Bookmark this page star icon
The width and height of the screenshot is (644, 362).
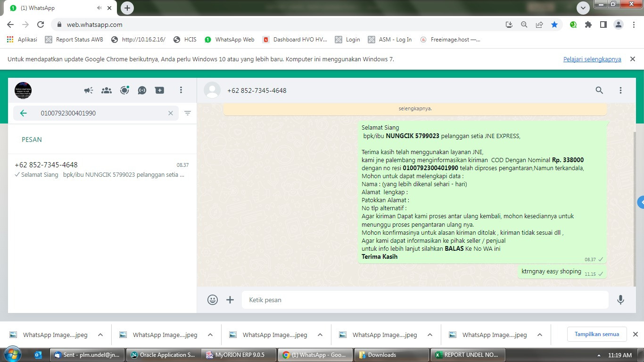[554, 25]
